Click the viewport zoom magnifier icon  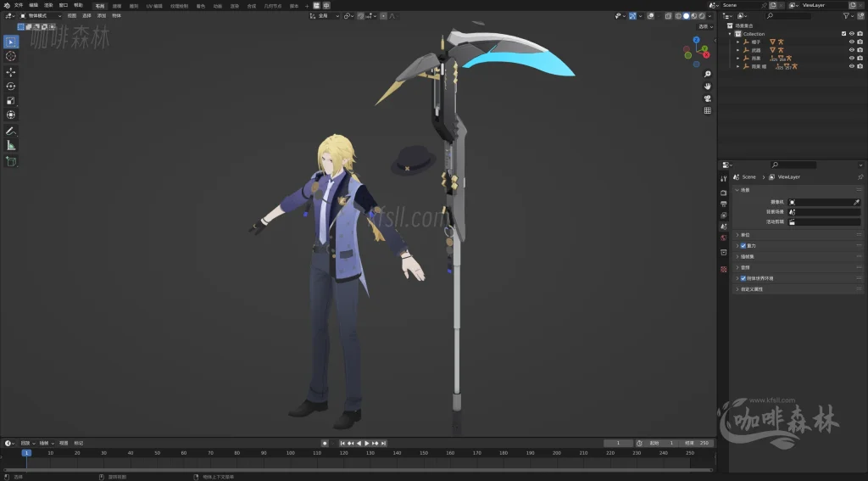tap(708, 74)
